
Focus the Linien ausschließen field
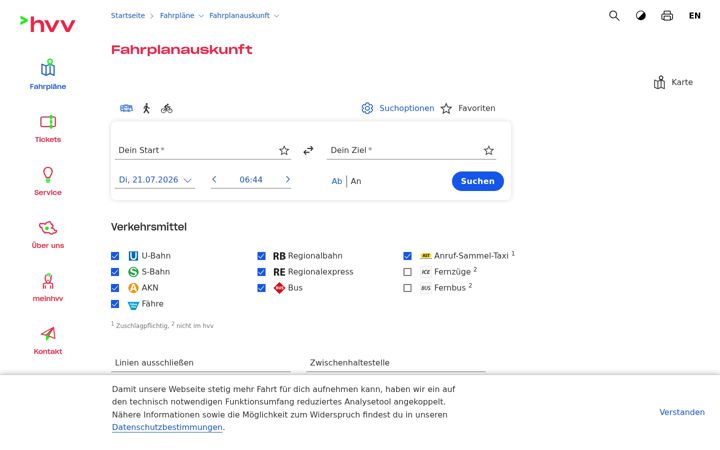pyautogui.click(x=201, y=363)
